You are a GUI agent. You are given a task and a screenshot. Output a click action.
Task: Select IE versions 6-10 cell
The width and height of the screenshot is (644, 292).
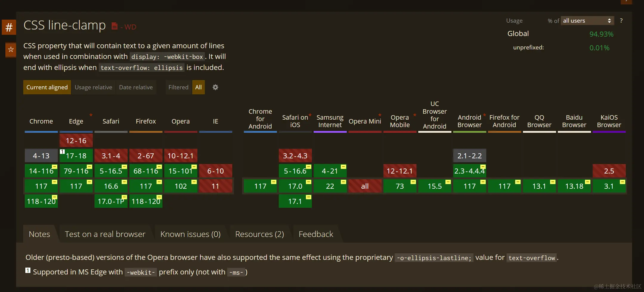[216, 171]
